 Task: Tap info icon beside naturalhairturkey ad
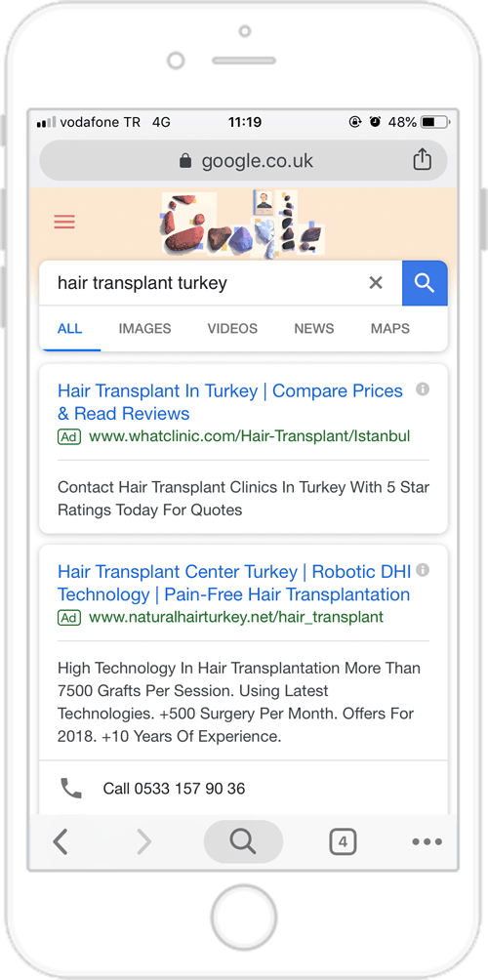(x=423, y=570)
